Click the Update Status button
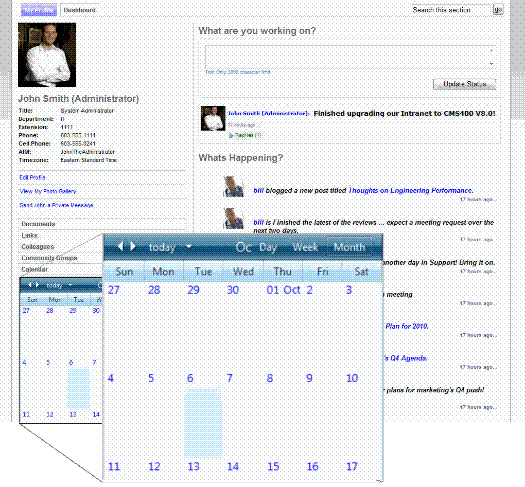The width and height of the screenshot is (525, 487). pyautogui.click(x=464, y=84)
